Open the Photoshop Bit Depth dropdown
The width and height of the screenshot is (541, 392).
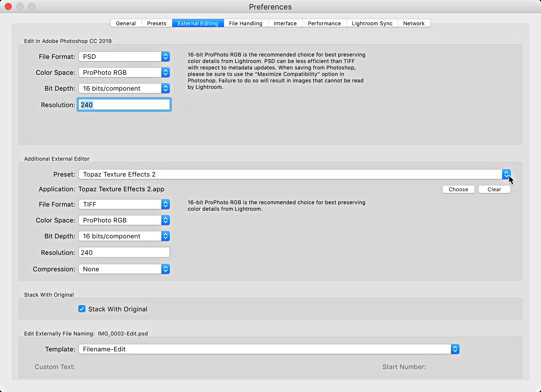coord(165,88)
